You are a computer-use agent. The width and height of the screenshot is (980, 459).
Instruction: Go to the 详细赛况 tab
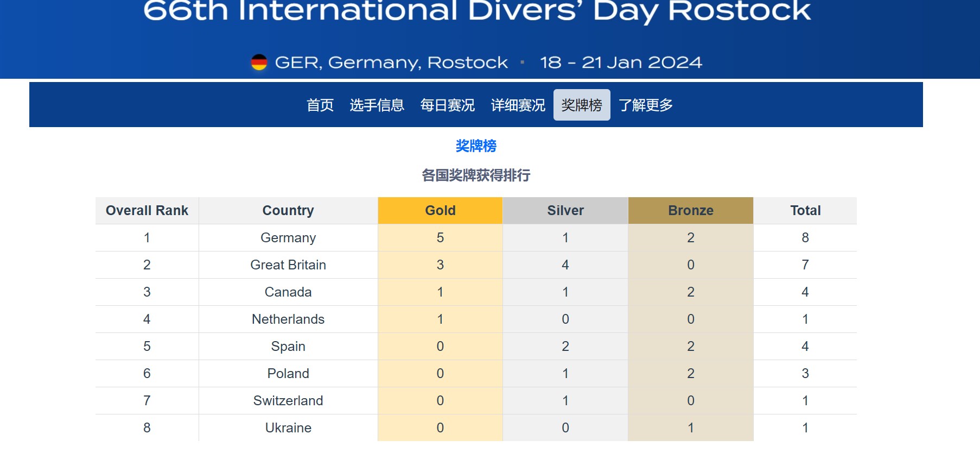pyautogui.click(x=518, y=105)
